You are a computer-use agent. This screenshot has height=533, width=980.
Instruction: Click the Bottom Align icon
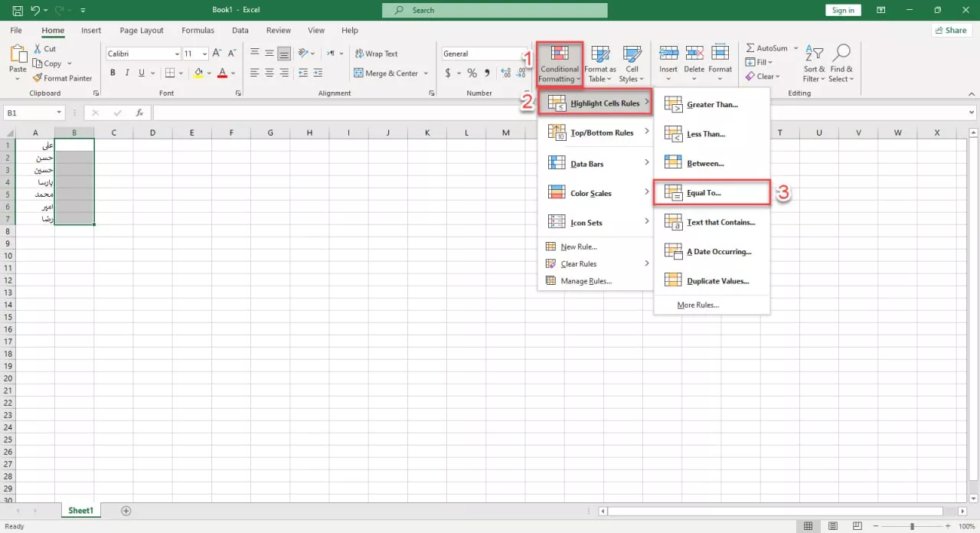284,54
